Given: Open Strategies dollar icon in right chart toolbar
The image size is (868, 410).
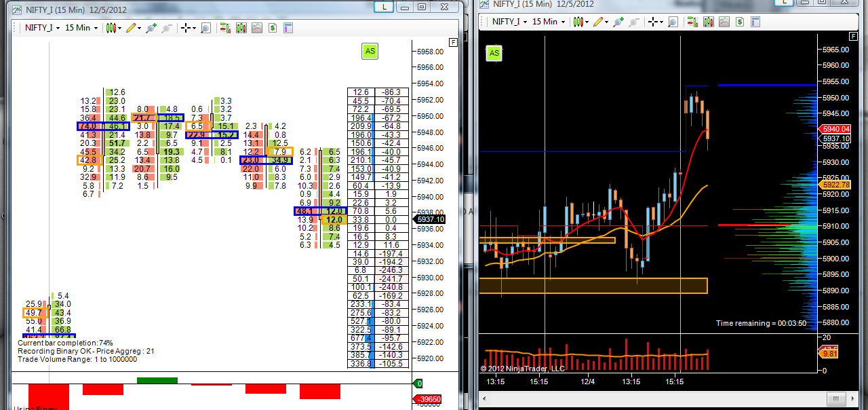Looking at the screenshot, I should click(739, 22).
